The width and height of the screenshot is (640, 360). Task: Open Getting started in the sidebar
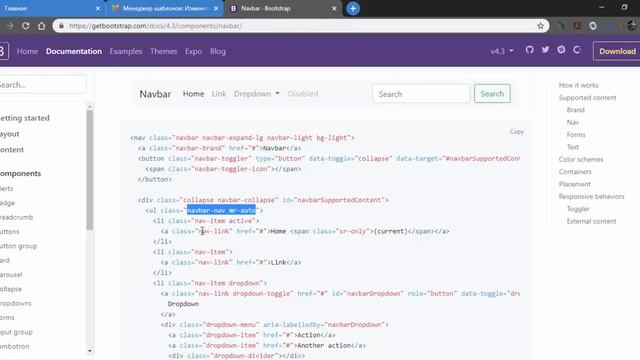pyautogui.click(x=24, y=118)
